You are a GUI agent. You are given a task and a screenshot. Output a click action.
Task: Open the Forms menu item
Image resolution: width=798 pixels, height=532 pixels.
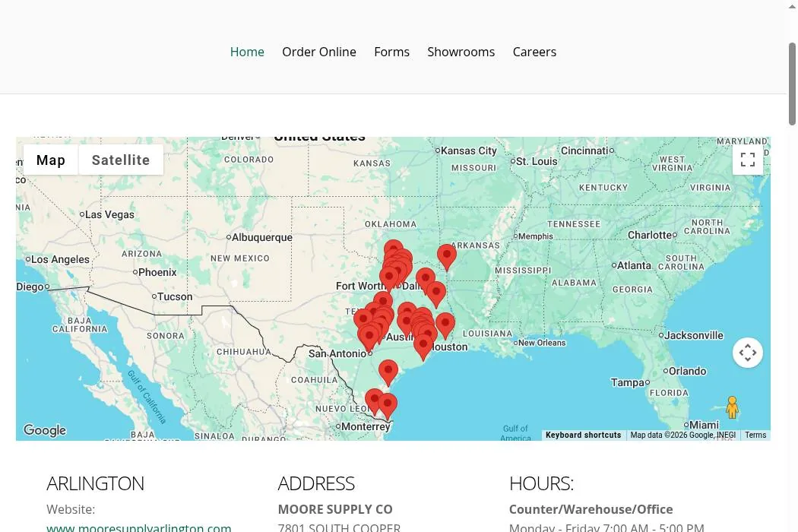392,52
